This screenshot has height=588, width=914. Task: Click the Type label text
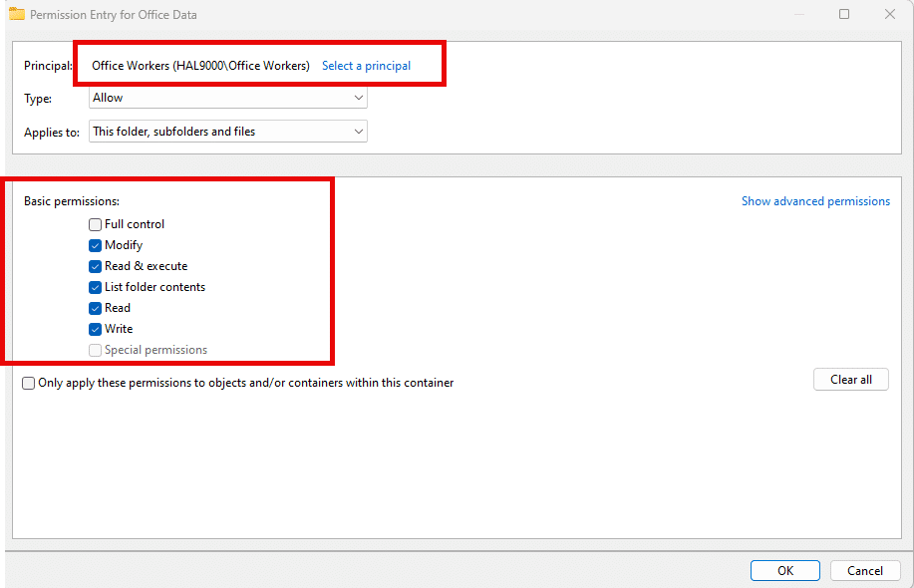pos(38,99)
